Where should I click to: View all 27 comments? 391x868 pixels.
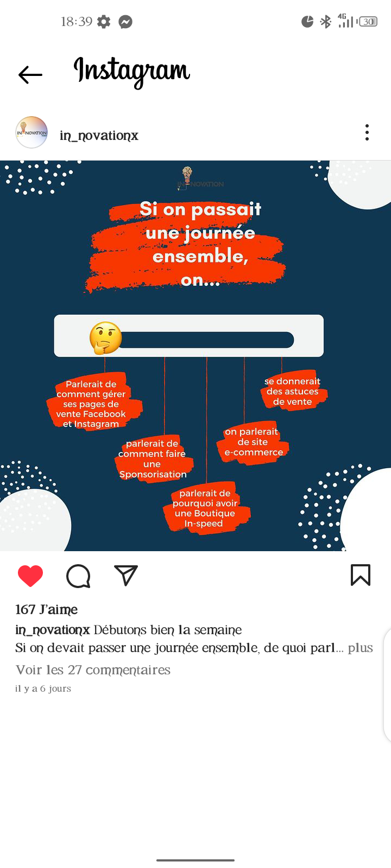[93, 670]
